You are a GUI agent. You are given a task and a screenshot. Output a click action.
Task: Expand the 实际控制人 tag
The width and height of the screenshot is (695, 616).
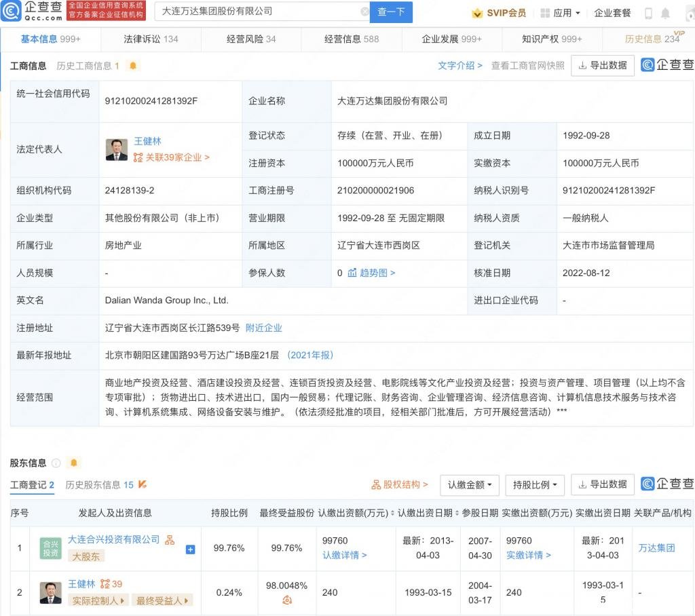coord(98,600)
